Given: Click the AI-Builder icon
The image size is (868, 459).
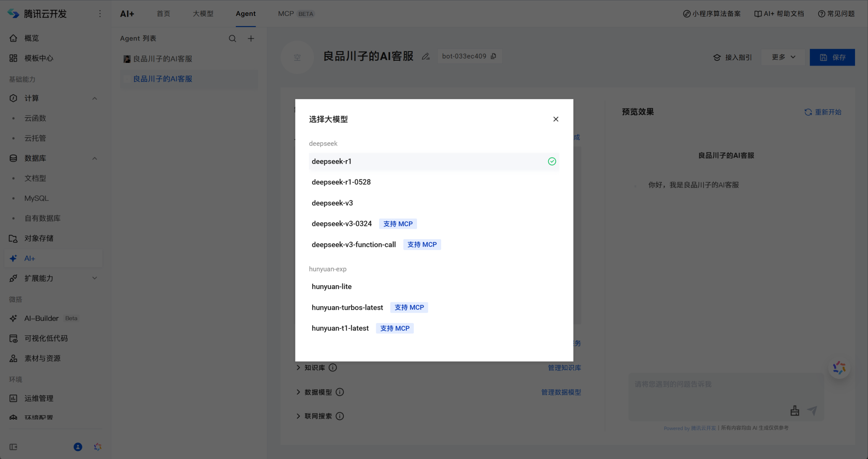Looking at the screenshot, I should pyautogui.click(x=13, y=318).
